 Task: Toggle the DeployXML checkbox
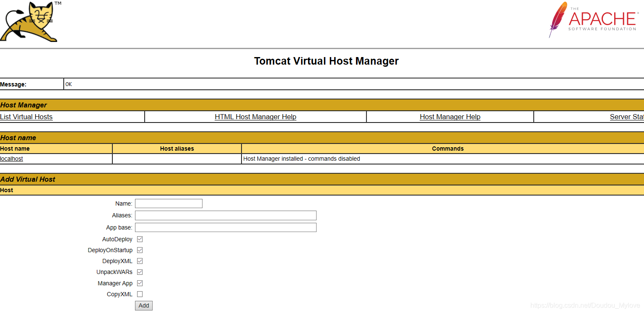(140, 261)
